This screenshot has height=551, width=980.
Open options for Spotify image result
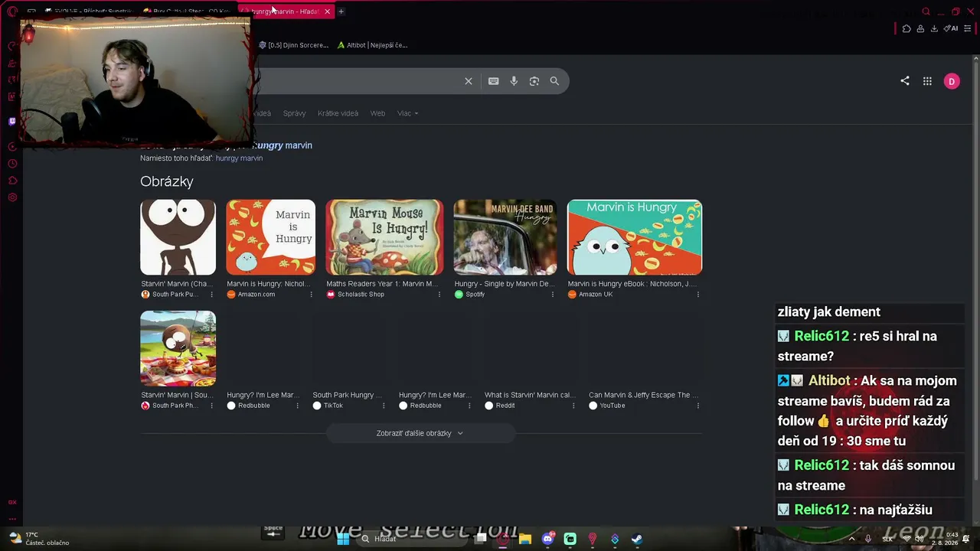tap(553, 295)
